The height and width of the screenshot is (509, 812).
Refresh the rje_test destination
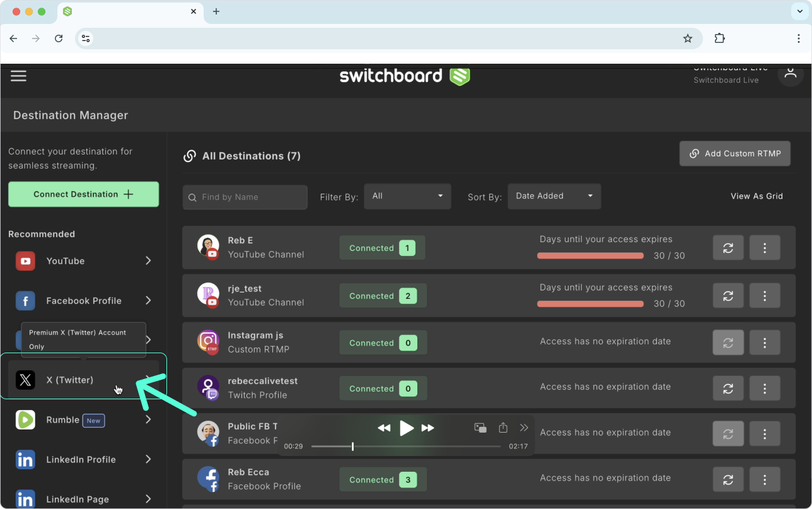[x=728, y=296]
